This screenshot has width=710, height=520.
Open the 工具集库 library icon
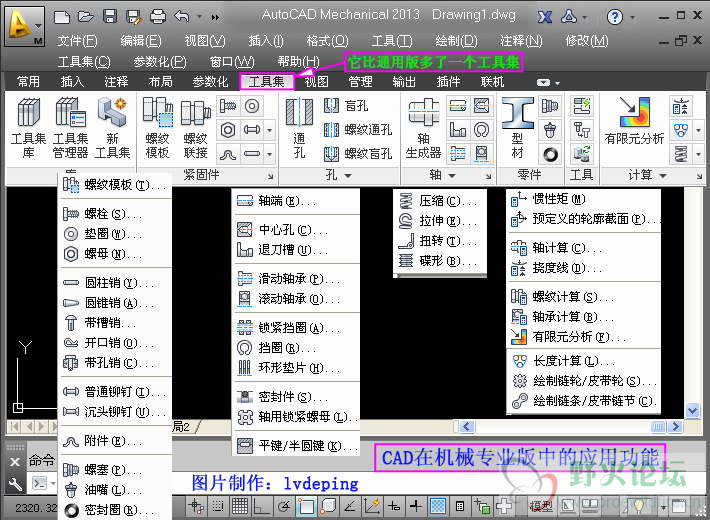(29, 129)
